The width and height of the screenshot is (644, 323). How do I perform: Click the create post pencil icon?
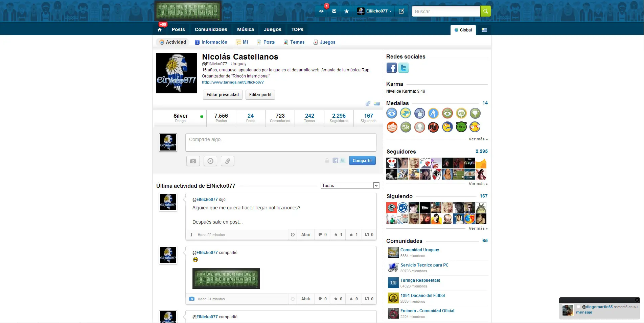coord(401,11)
